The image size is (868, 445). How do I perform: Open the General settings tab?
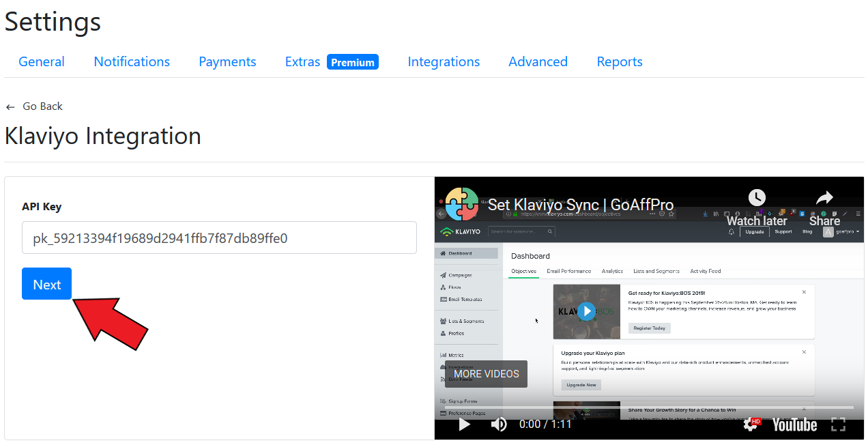[x=42, y=61]
